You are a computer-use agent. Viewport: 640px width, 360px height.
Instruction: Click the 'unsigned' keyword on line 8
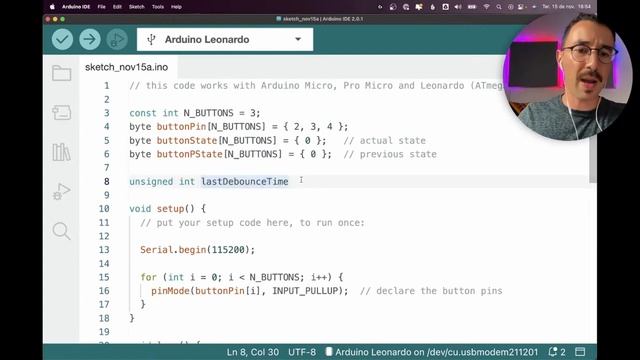pyautogui.click(x=151, y=181)
